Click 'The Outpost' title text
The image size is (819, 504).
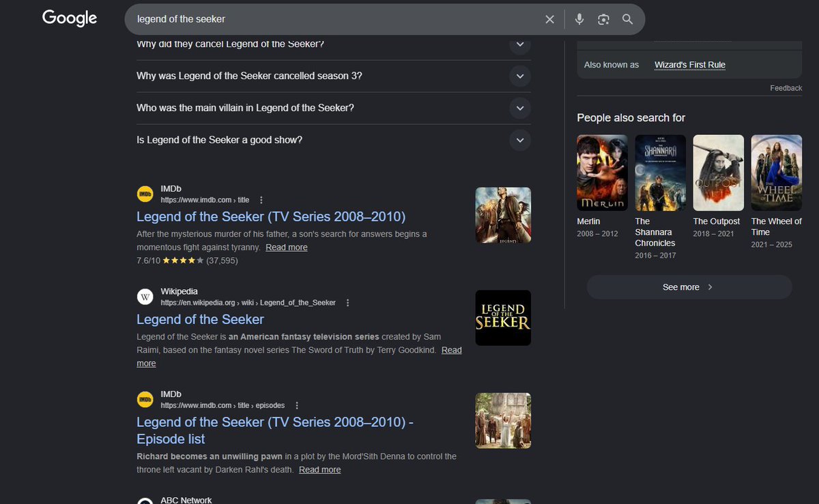click(717, 222)
